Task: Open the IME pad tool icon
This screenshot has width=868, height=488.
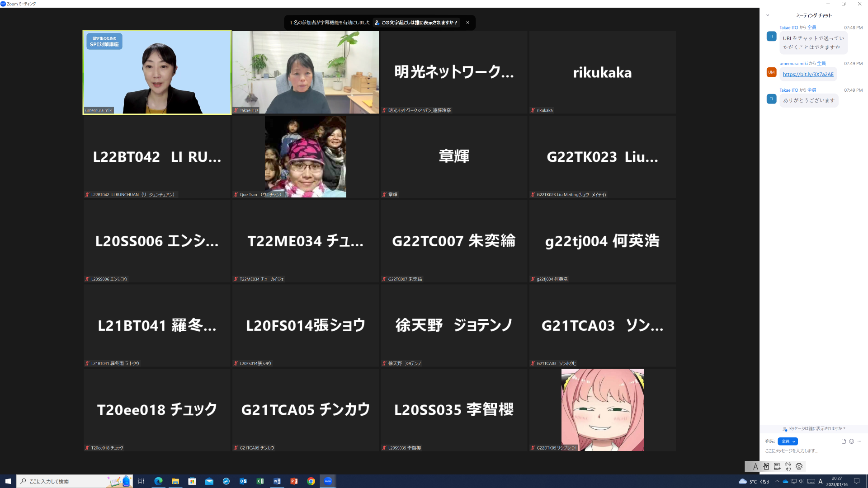Action: [766, 466]
